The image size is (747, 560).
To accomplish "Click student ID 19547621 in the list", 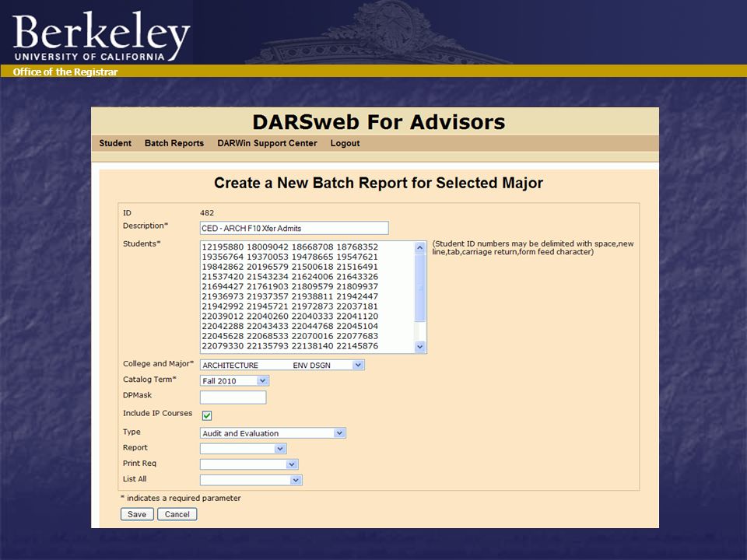I will tap(357, 257).
